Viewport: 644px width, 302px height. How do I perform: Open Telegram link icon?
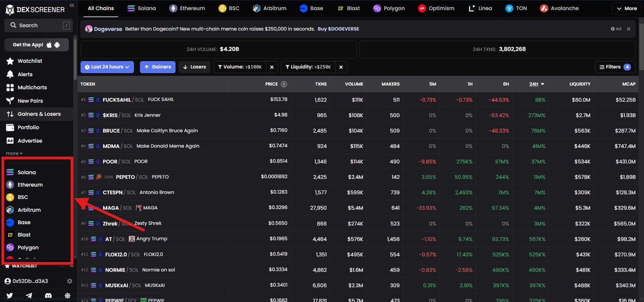(x=29, y=296)
